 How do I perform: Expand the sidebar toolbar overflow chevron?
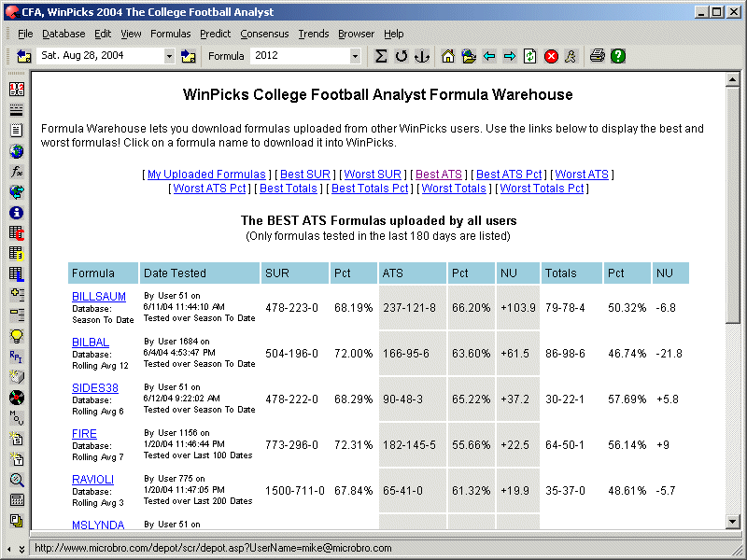[x=21, y=549]
